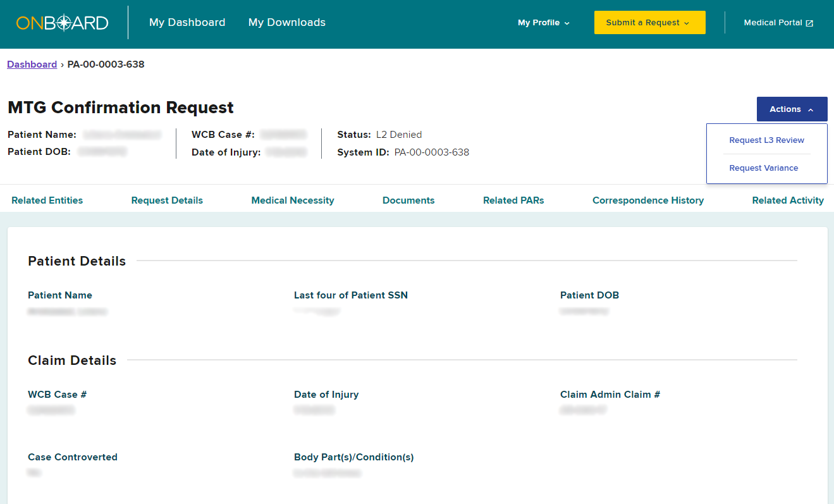View the Documents tab

point(408,200)
